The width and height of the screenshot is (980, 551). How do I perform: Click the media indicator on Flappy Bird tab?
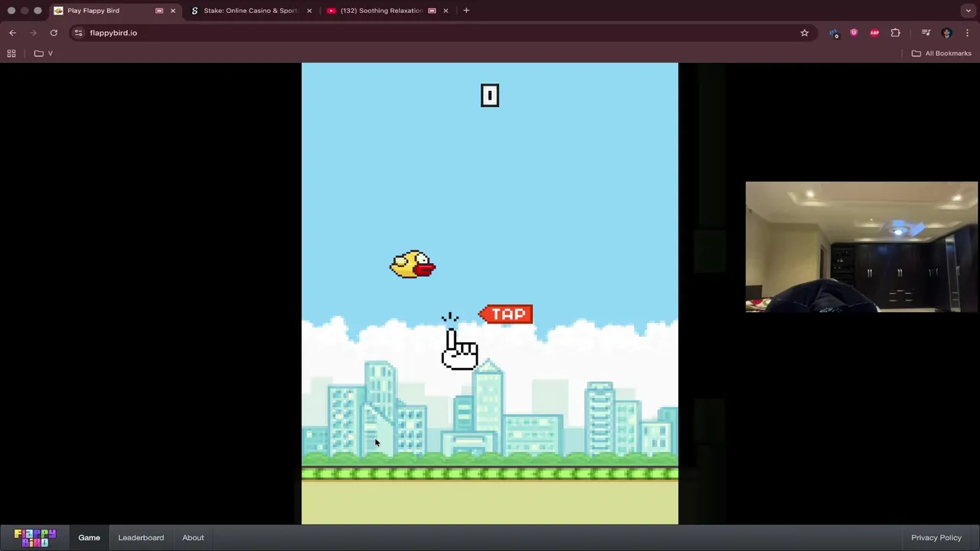[159, 11]
